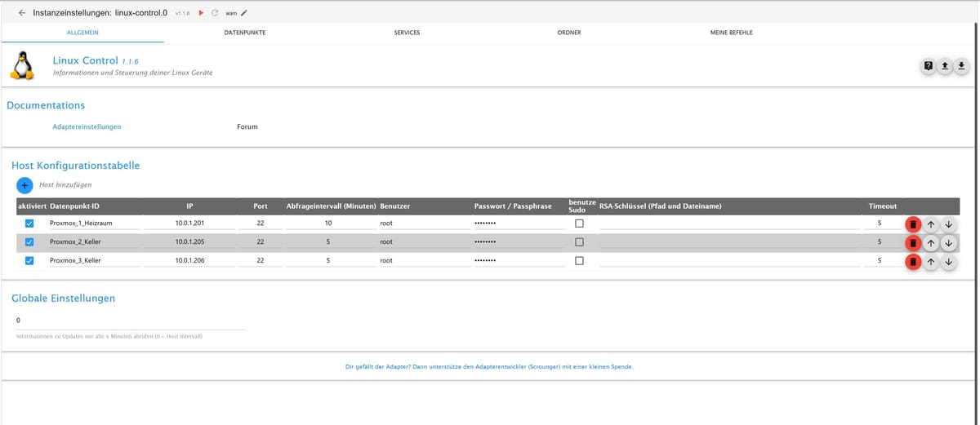
Task: Enable sudo for Proxmox_2_Keller
Action: 579,241
